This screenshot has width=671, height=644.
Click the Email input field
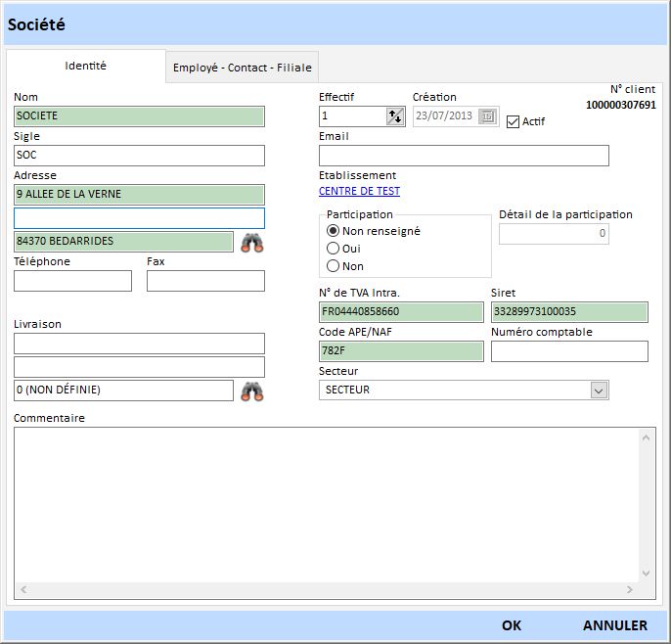464,156
